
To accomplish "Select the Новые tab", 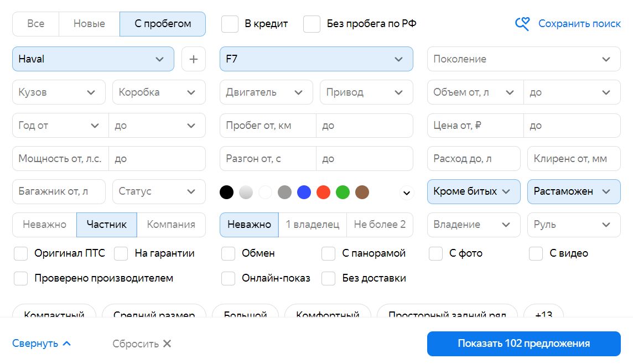I will [89, 24].
